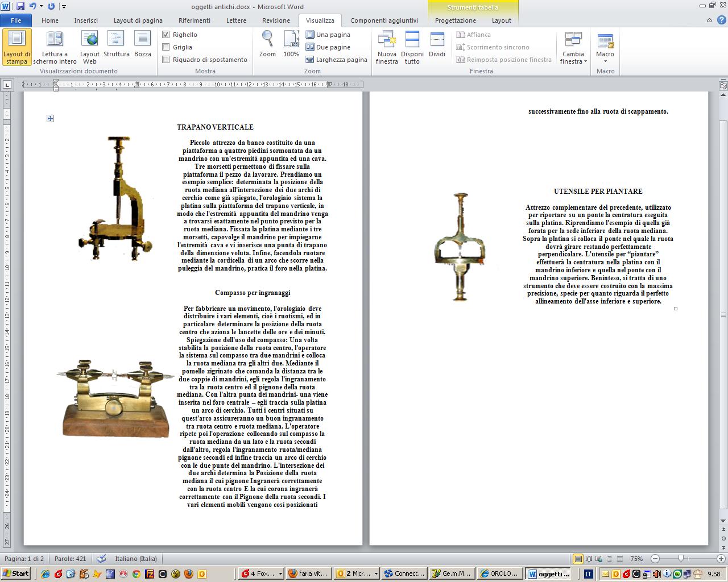Click the Dividi window icon
The height and width of the screenshot is (582, 728).
click(x=437, y=44)
